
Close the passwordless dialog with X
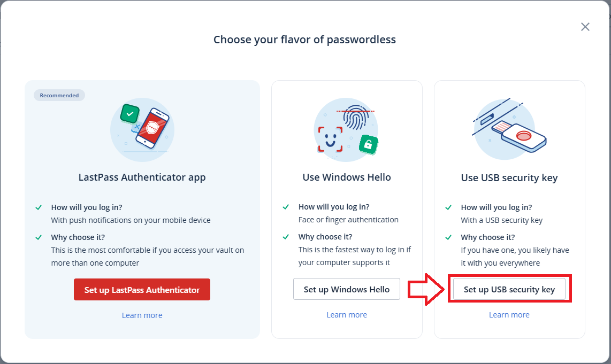click(x=585, y=27)
